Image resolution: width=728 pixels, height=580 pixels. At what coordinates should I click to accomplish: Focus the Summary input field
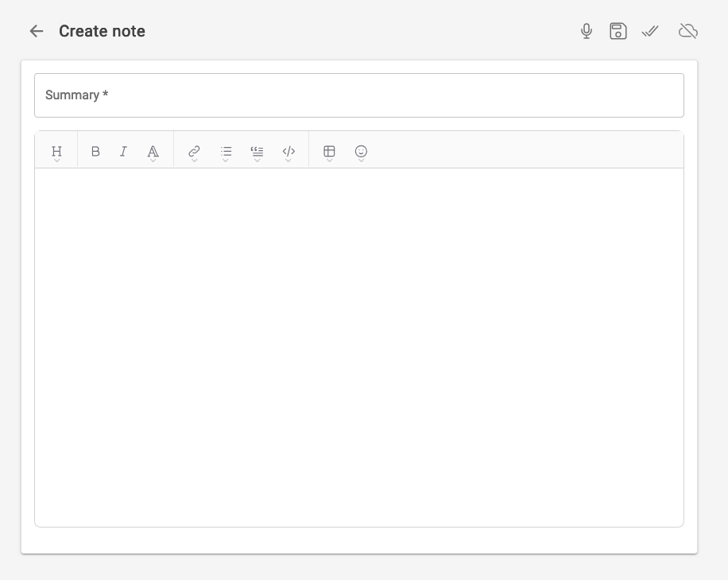tap(359, 95)
